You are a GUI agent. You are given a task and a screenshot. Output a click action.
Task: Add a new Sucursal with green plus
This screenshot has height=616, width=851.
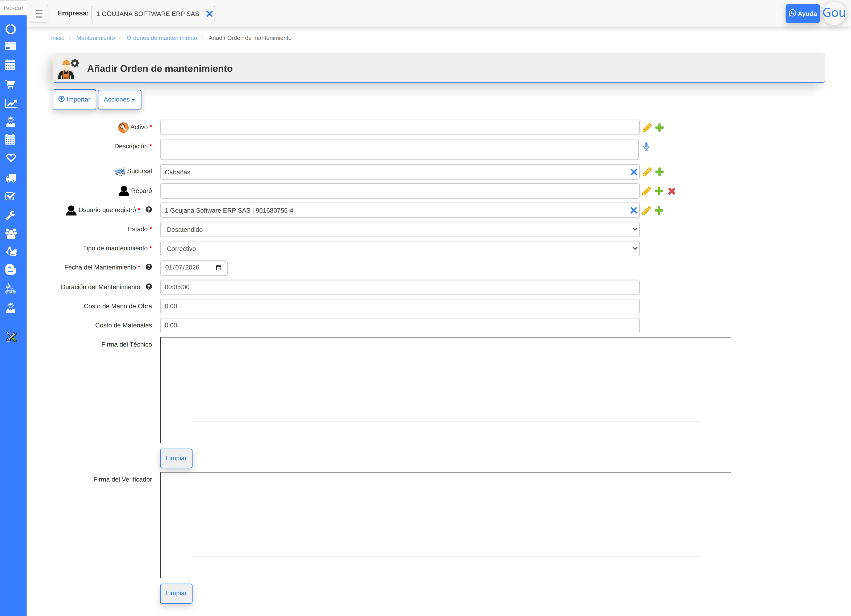(660, 172)
